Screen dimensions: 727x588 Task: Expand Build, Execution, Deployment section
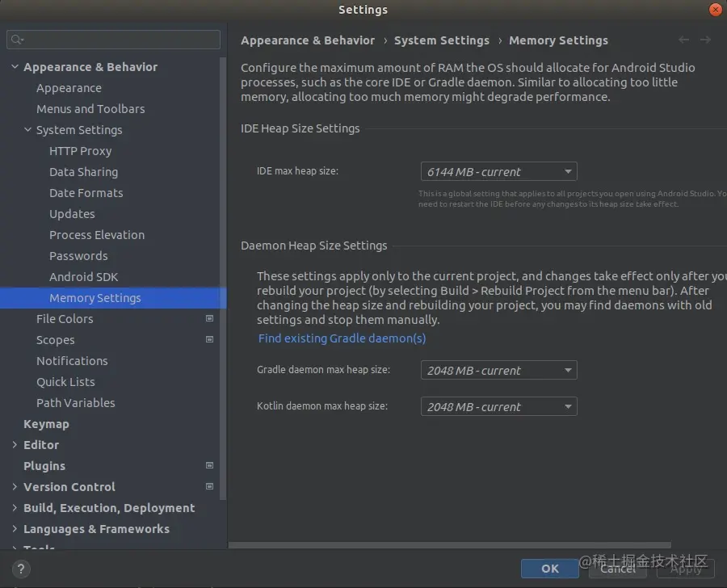coord(15,508)
